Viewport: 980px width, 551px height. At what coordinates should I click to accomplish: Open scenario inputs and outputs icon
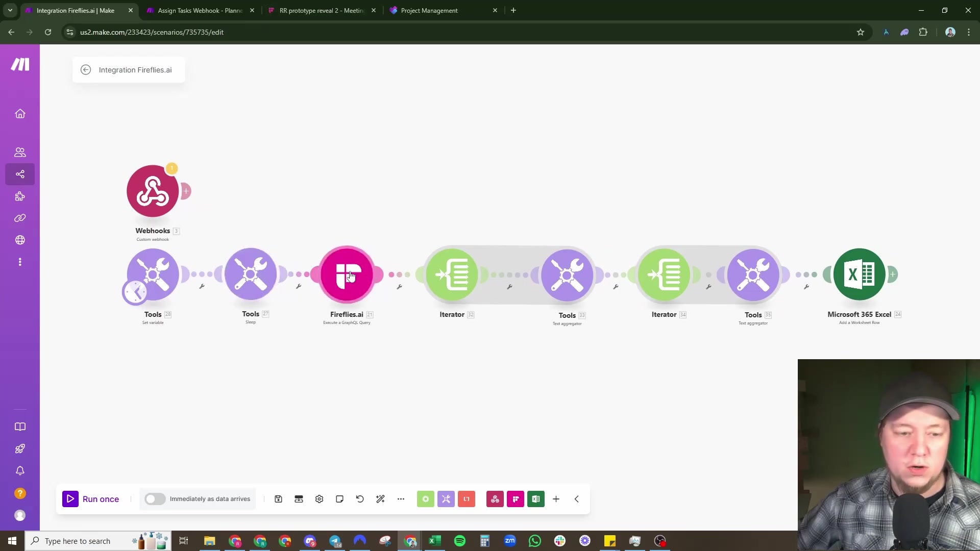(299, 499)
